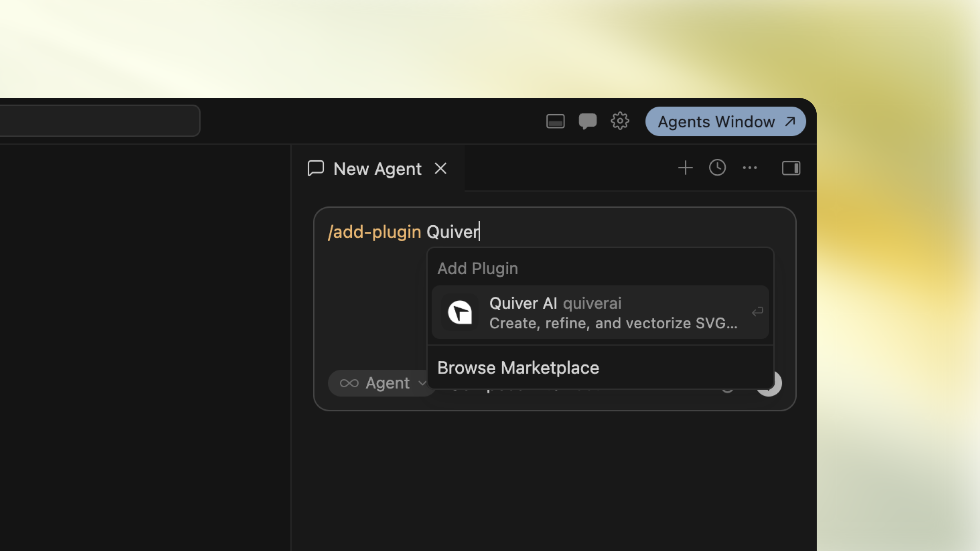Viewport: 980px width, 551px height.
Task: Click the Quiver AI logo thumbnail
Action: click(x=460, y=313)
